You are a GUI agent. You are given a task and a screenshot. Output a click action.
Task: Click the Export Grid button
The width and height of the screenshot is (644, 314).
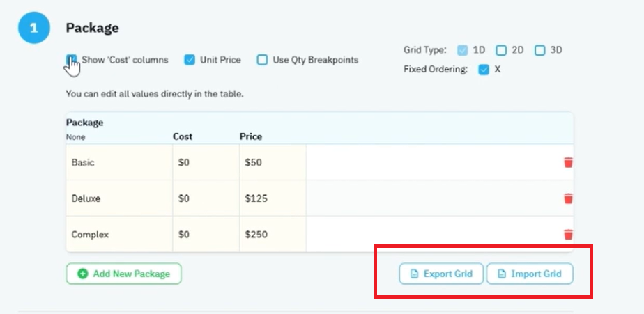441,274
